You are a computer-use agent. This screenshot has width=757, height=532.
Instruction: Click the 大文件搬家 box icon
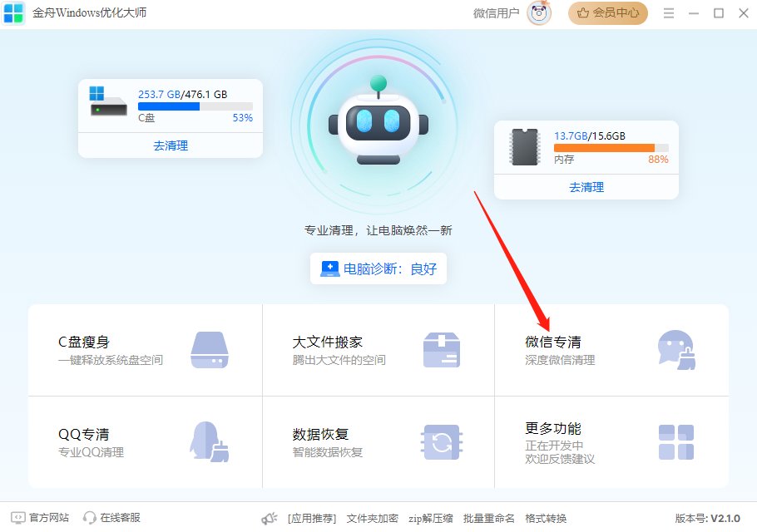click(x=441, y=350)
